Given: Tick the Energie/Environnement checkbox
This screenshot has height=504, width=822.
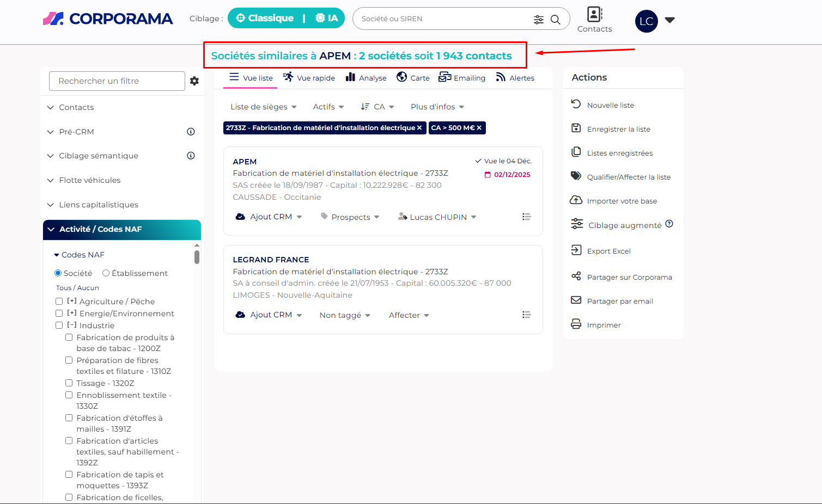Looking at the screenshot, I should coord(59,314).
